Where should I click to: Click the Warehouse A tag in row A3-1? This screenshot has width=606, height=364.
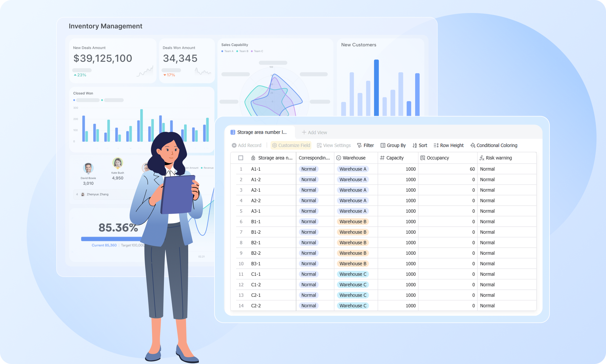pos(353,211)
